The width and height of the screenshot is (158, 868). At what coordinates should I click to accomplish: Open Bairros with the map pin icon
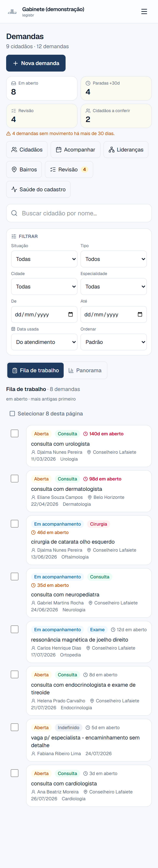24,169
